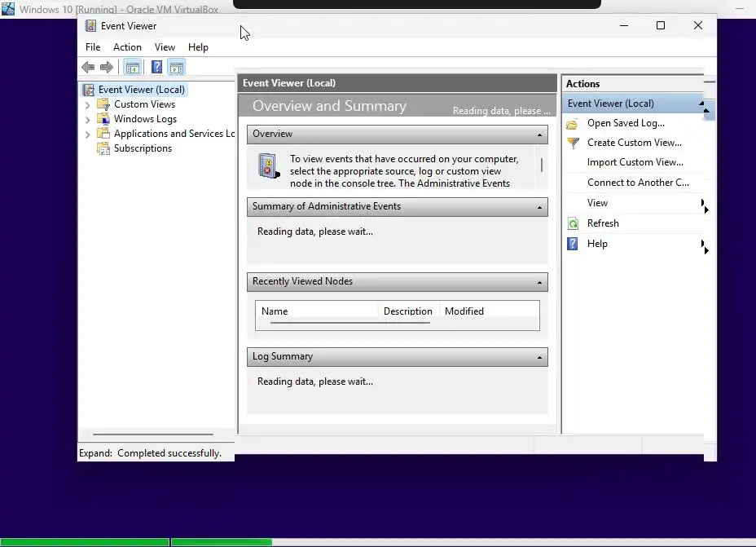Click the Overview event log book icon
The height and width of the screenshot is (547, 756).
(269, 166)
